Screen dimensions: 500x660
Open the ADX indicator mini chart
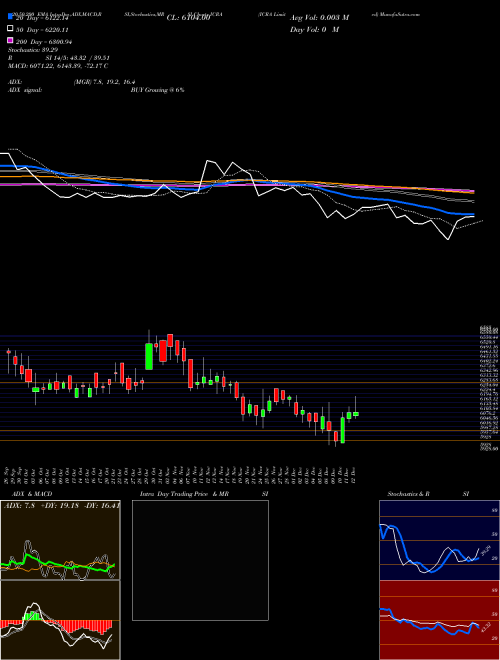[60, 540]
